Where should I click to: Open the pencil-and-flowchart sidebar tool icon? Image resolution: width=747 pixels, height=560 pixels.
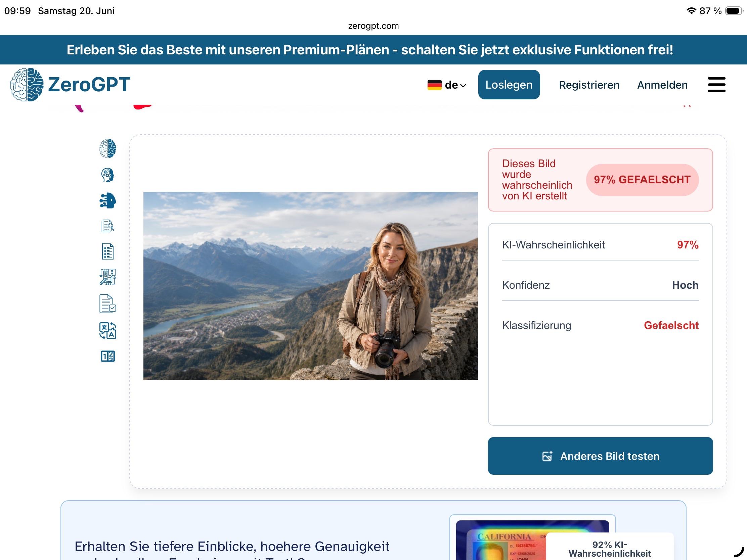(108, 277)
